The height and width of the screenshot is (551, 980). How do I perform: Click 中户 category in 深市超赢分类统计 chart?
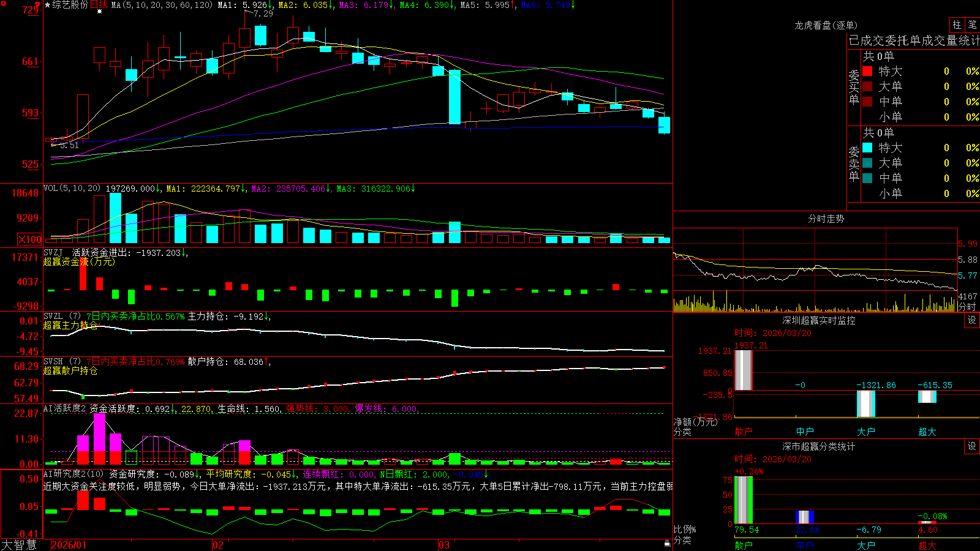click(805, 545)
